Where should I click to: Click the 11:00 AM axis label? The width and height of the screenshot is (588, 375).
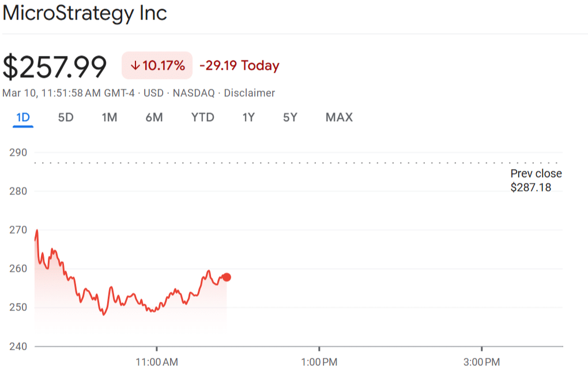click(x=157, y=363)
